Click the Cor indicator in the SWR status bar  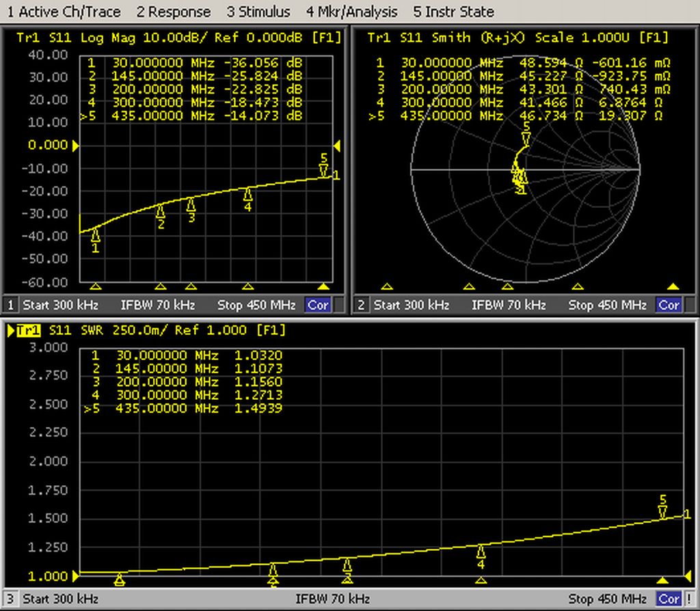point(670,598)
